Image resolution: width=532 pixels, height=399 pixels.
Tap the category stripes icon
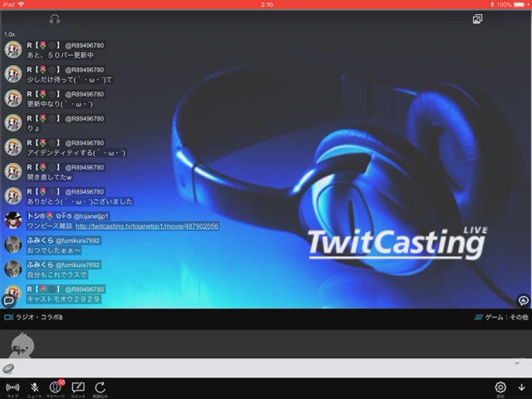click(x=479, y=318)
